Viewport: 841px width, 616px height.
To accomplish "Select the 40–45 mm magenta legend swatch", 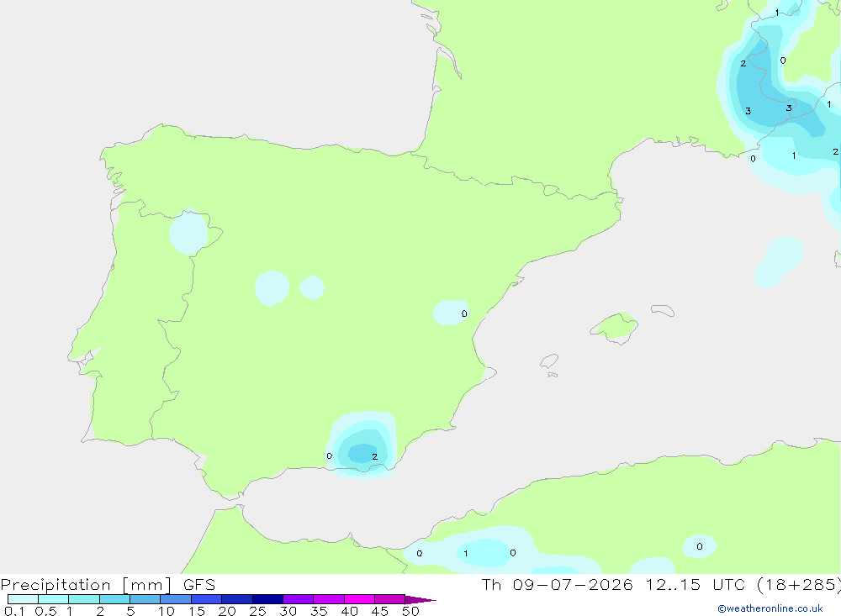I will pyautogui.click(x=359, y=599).
